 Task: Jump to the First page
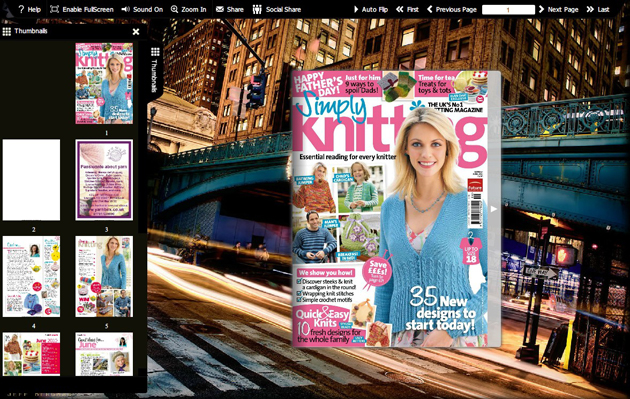click(x=407, y=9)
